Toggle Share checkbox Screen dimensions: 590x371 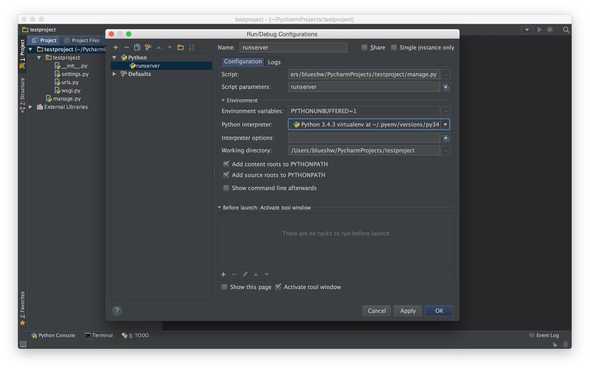(364, 47)
